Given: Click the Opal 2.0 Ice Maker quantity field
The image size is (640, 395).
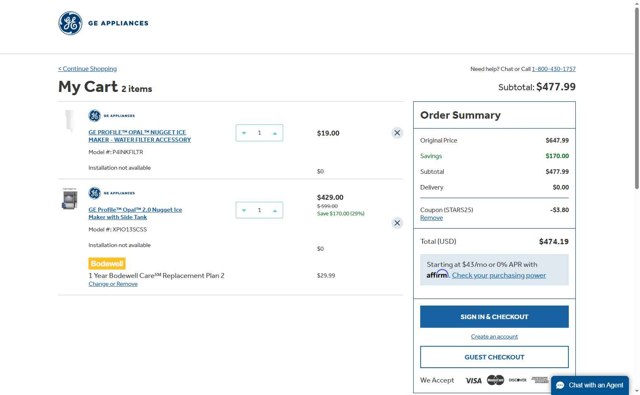Looking at the screenshot, I should [259, 211].
